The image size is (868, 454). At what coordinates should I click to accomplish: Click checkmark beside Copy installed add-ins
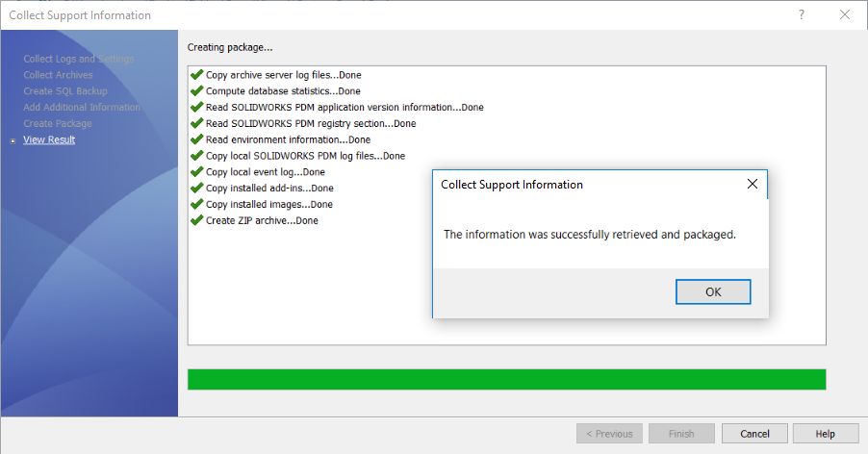[196, 188]
